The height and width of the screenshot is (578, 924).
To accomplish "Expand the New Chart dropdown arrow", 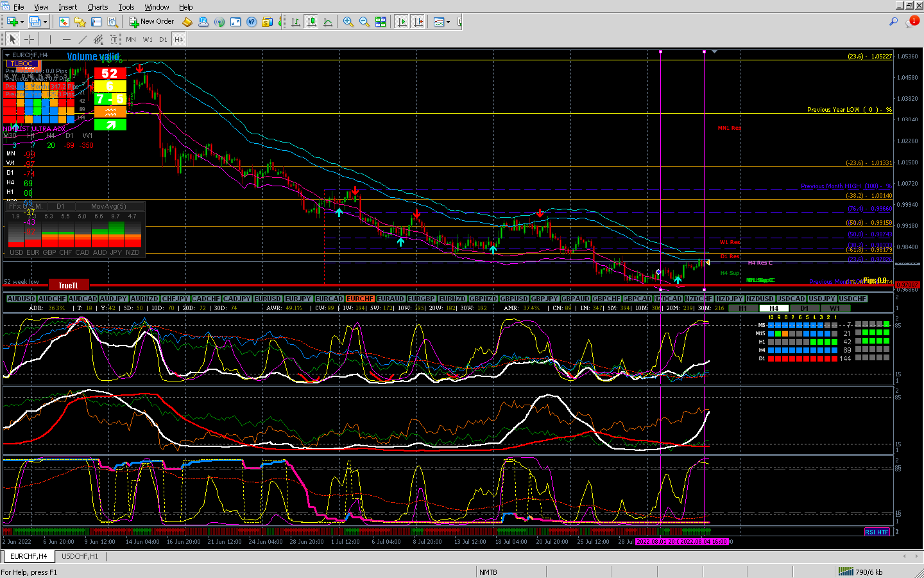I will click(x=22, y=22).
